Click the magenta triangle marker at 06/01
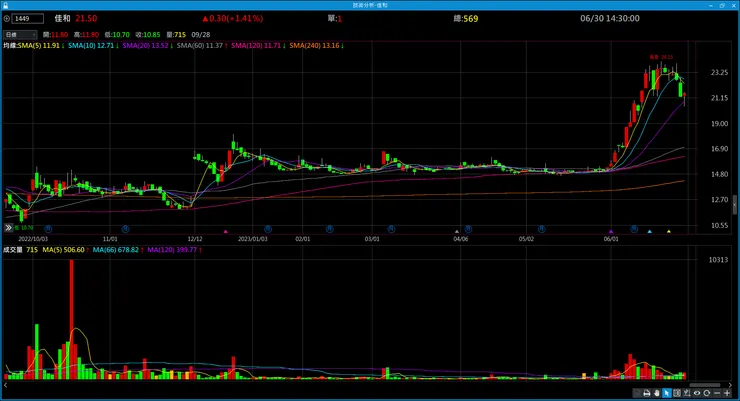 pyautogui.click(x=611, y=232)
